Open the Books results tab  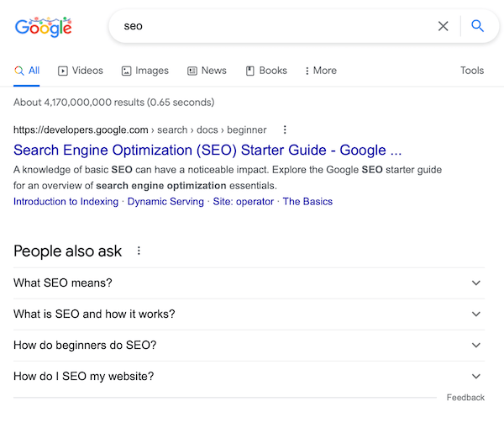[x=266, y=71]
